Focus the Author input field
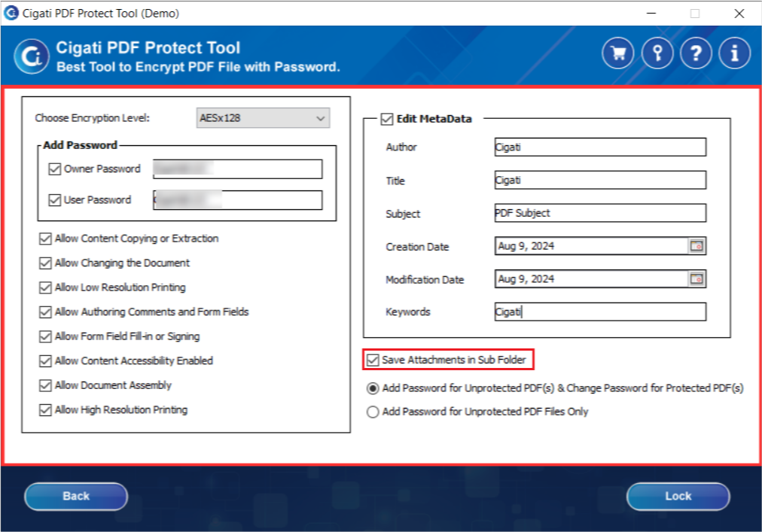Screen dimensions: 762x532 600,147
